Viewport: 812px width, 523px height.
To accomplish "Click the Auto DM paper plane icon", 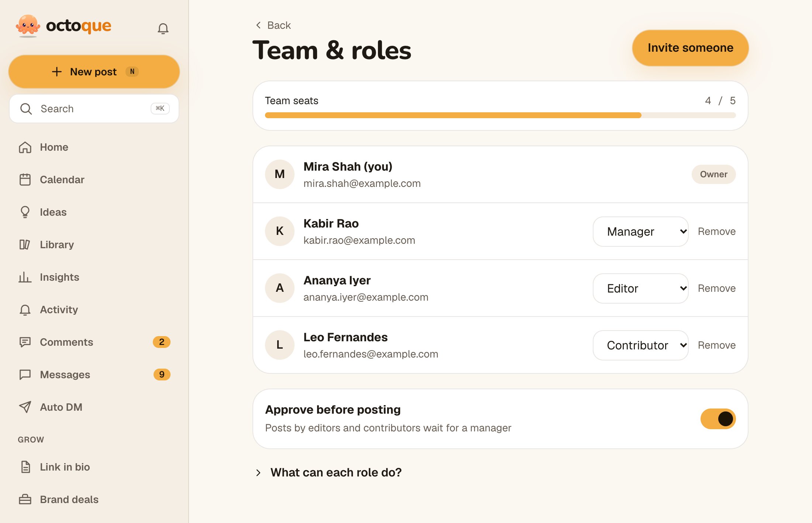I will [25, 407].
